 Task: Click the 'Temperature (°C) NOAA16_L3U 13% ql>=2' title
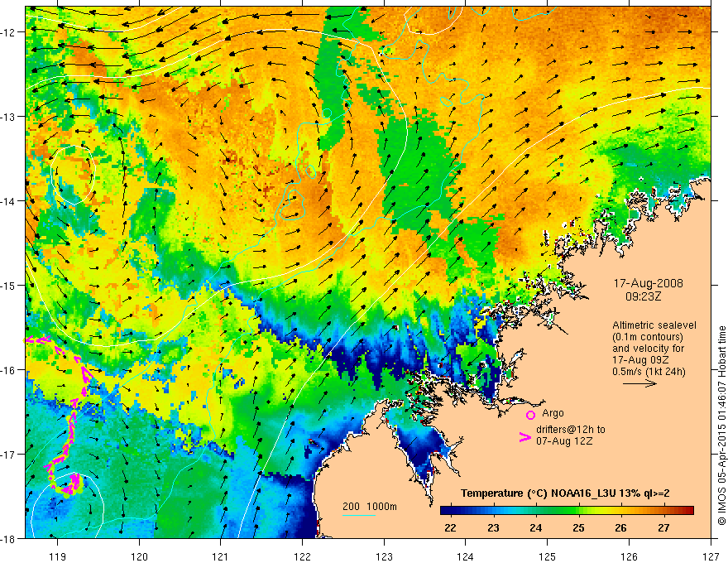pos(565,493)
